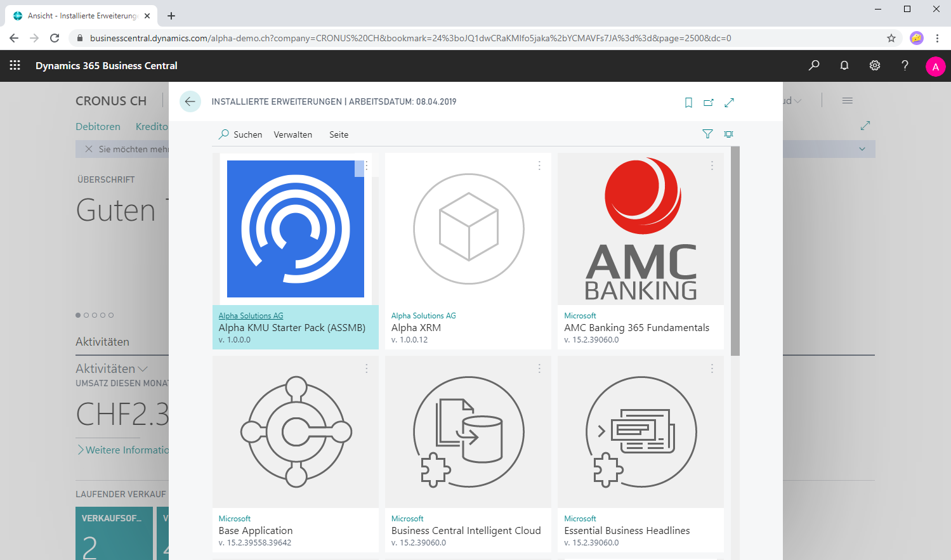Click the extensions list vertical scrollbar
The image size is (951, 560).
pyautogui.click(x=735, y=251)
